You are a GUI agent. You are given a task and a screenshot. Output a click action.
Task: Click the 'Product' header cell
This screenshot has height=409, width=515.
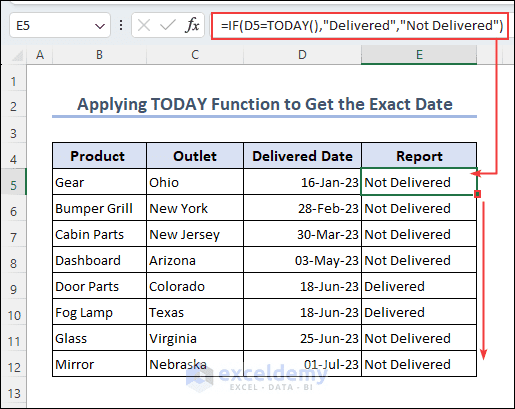point(99,156)
